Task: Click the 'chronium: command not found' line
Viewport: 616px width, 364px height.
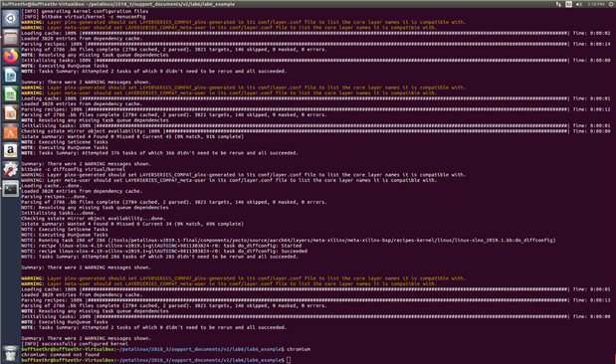Action: click(x=60, y=355)
